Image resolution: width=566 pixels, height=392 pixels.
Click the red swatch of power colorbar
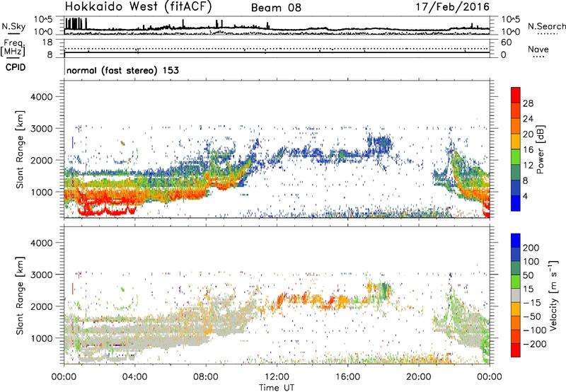516,95
